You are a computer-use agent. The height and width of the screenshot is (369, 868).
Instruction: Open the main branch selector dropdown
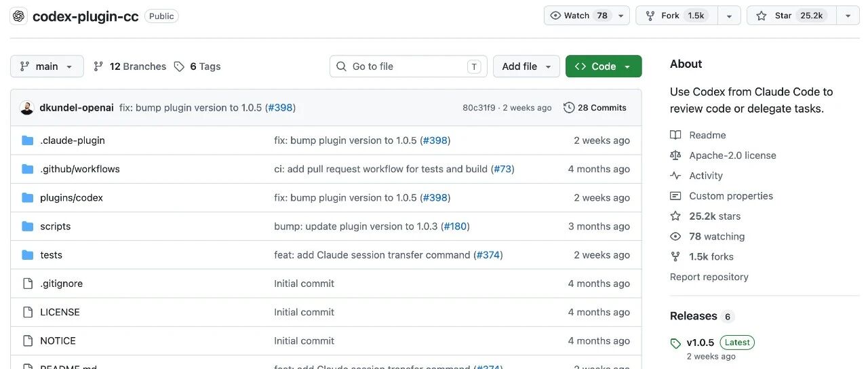click(47, 66)
